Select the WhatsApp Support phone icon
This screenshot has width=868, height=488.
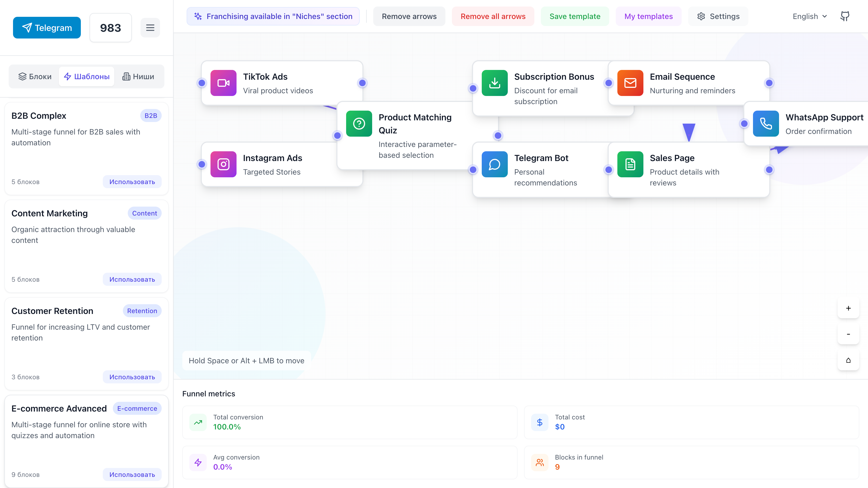(766, 124)
